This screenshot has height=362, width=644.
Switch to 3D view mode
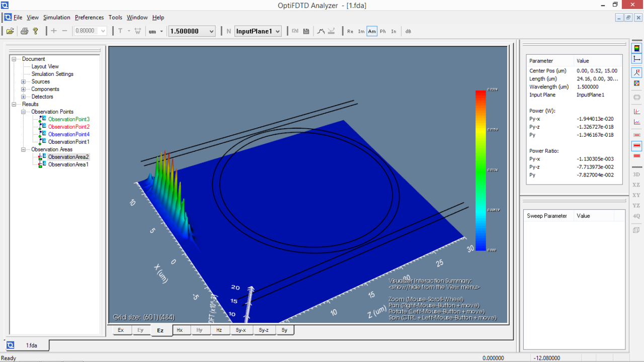[x=635, y=175]
